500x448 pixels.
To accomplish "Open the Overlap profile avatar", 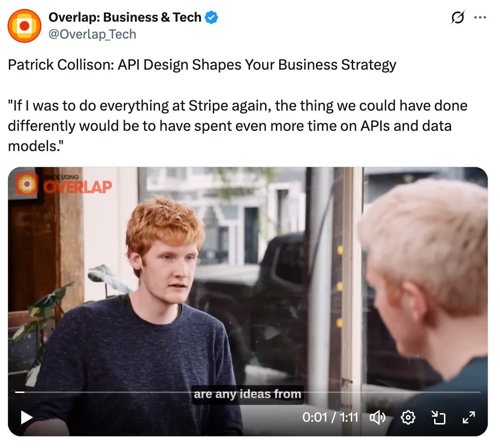I will click(24, 26).
